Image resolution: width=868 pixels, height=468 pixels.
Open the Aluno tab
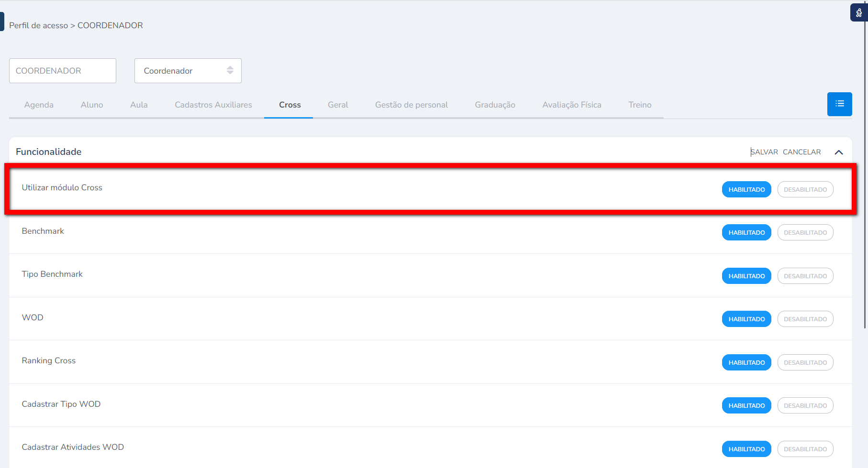tap(92, 105)
